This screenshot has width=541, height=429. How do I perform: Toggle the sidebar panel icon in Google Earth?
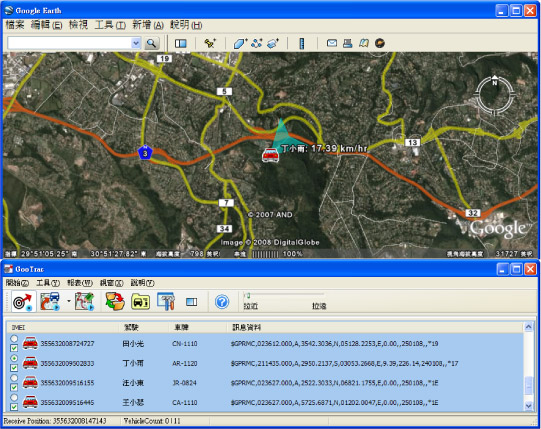point(180,43)
